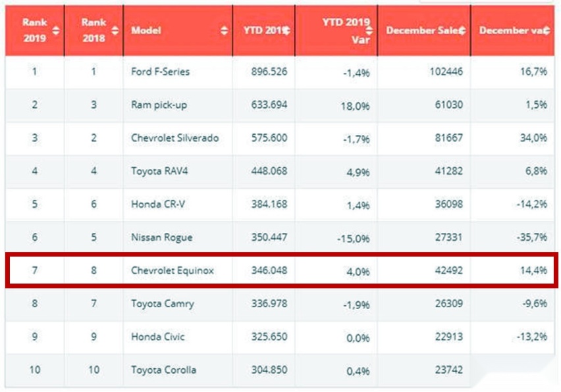Click the 633.694 YTD value
This screenshot has width=561, height=392.
point(269,105)
